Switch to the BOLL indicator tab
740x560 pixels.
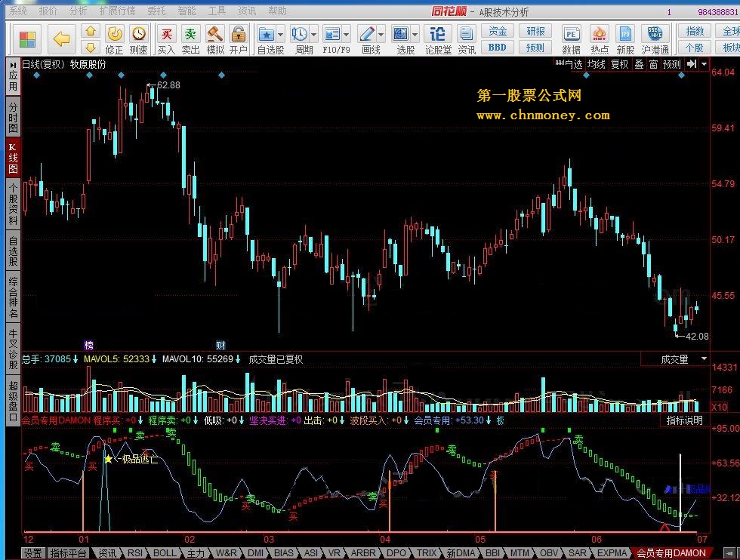click(165, 553)
